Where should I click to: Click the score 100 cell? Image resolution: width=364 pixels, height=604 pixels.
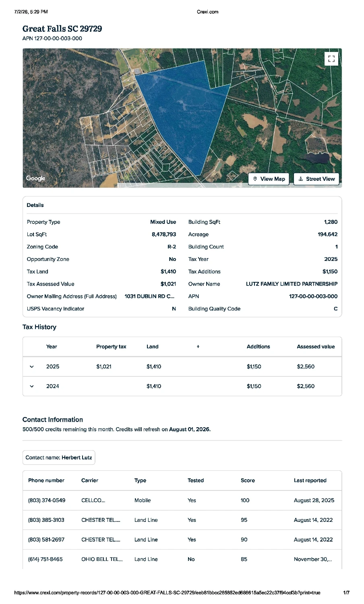click(245, 501)
